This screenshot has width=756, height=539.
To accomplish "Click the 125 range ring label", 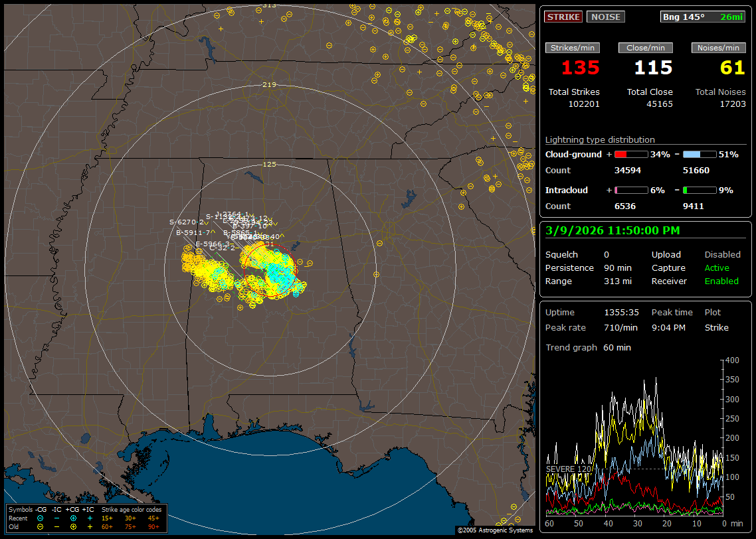I will pos(269,164).
